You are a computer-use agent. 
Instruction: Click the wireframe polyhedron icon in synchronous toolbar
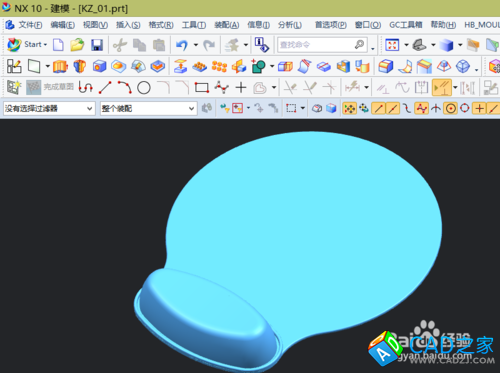click(x=463, y=66)
